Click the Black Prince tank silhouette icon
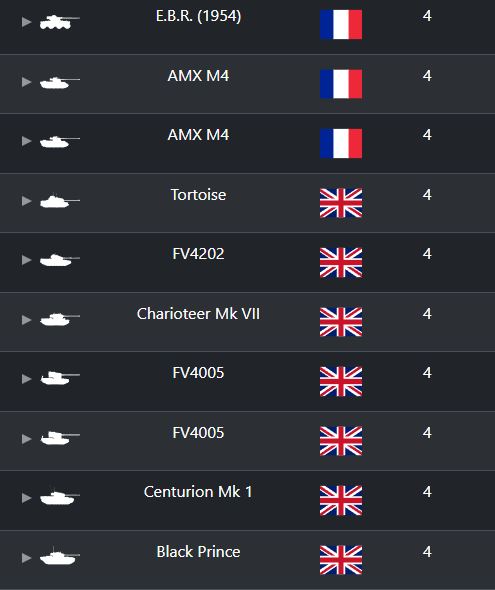This screenshot has height=590, width=495. (x=60, y=557)
